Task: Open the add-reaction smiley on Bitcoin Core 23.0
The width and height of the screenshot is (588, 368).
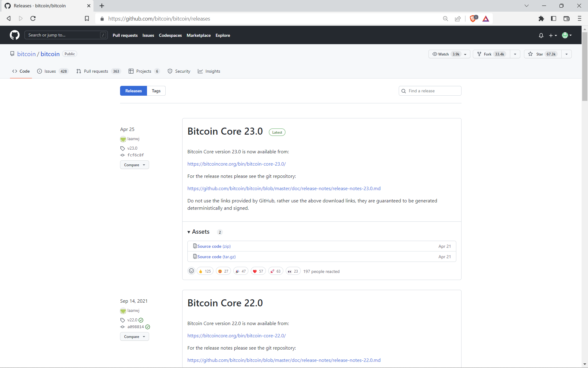Action: click(x=191, y=271)
